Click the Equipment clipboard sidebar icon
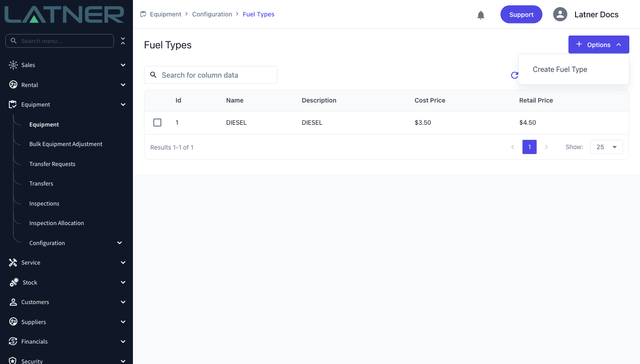Screen dimensions: 640x364 pos(13,104)
